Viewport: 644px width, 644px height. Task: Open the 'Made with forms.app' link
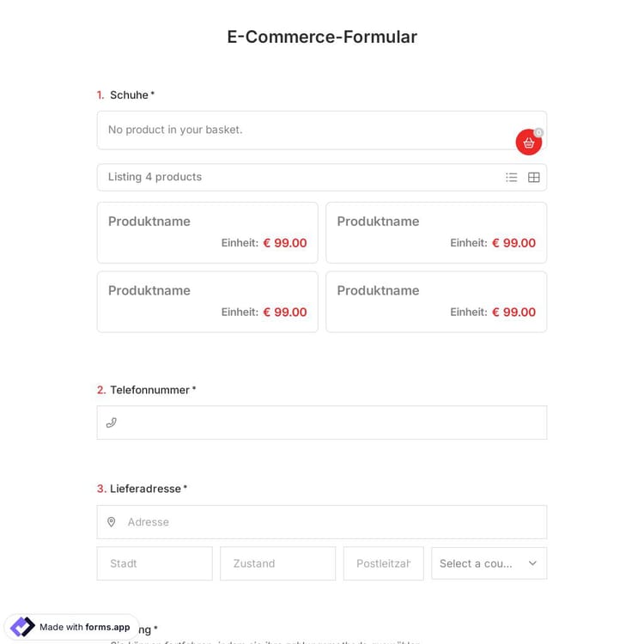point(84,627)
